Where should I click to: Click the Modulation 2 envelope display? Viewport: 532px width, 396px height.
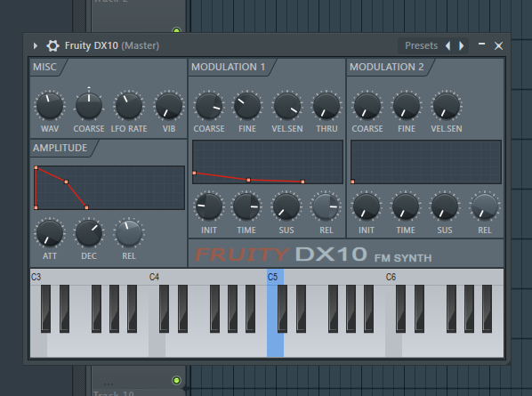pos(426,162)
